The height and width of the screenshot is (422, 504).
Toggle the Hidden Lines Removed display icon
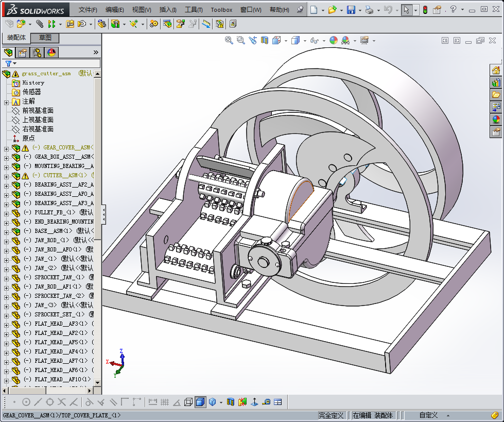pos(188,402)
